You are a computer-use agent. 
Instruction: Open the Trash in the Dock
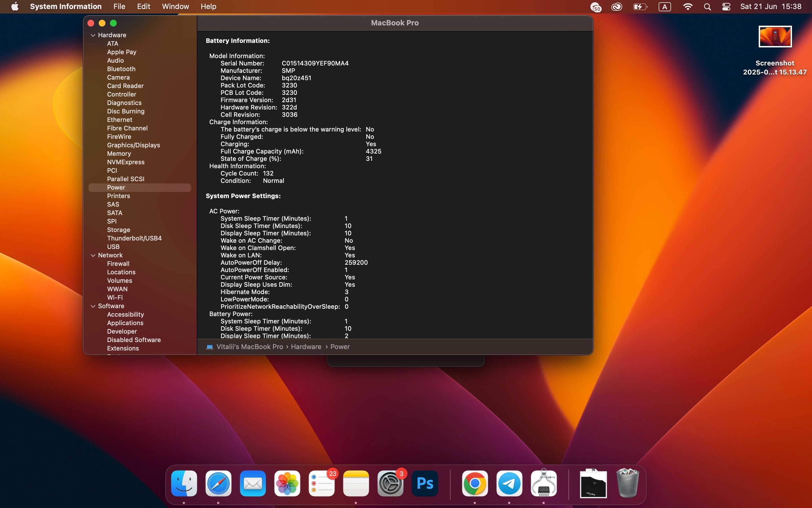pos(628,483)
